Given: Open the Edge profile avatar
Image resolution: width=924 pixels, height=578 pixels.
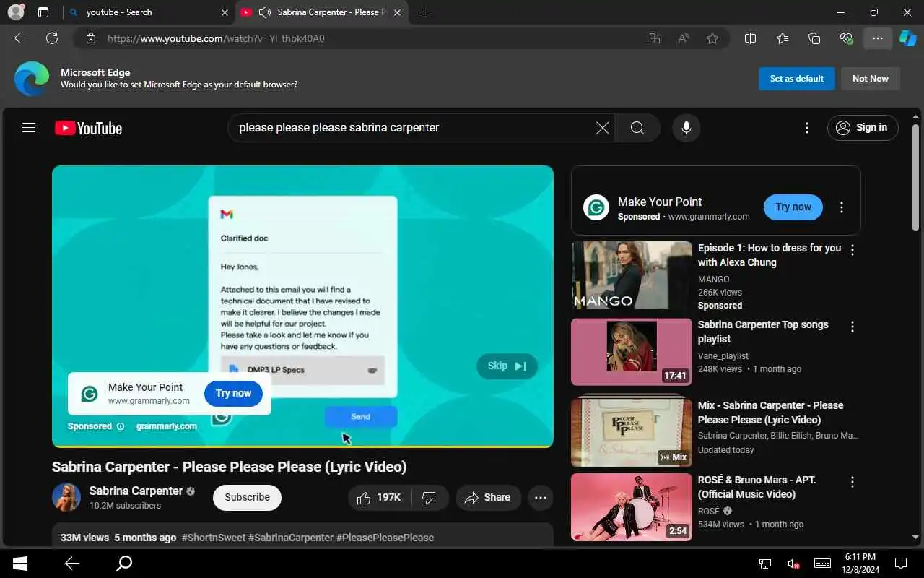Looking at the screenshot, I should coord(16,12).
